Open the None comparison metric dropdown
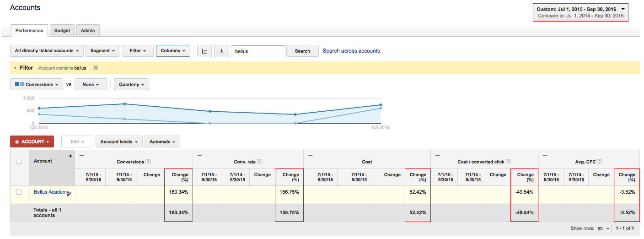644x239 pixels. (91, 85)
